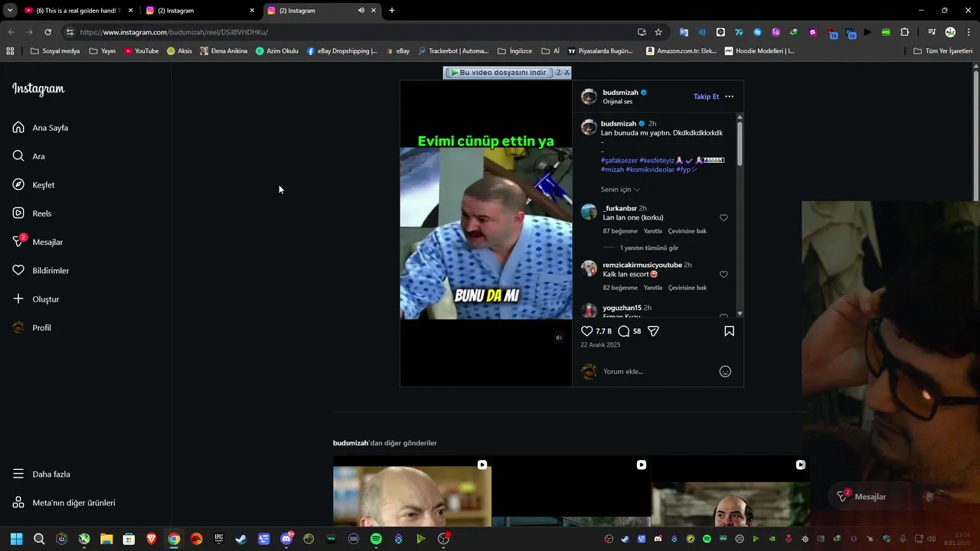Open the Extensions puzzle icon
The width and height of the screenshot is (980, 551).
click(x=904, y=32)
